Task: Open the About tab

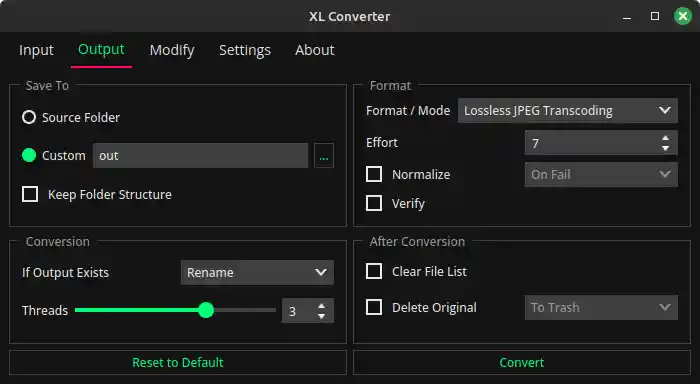Action: (314, 50)
